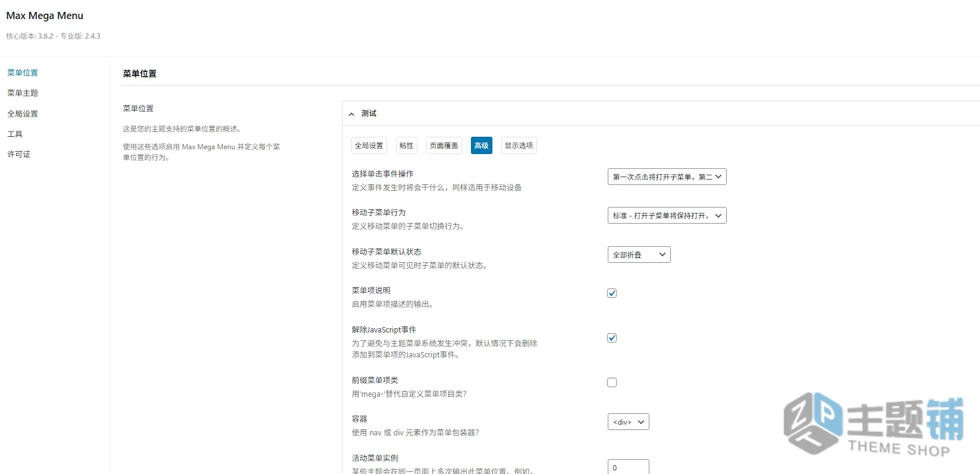
Task: Open the 选择单击事件操作 dropdown
Action: tap(667, 177)
